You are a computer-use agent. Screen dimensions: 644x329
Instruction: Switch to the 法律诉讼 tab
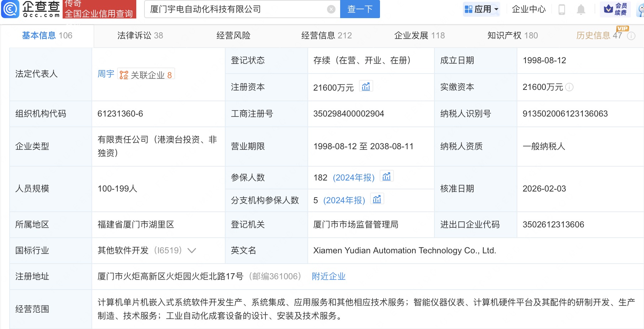tap(140, 36)
